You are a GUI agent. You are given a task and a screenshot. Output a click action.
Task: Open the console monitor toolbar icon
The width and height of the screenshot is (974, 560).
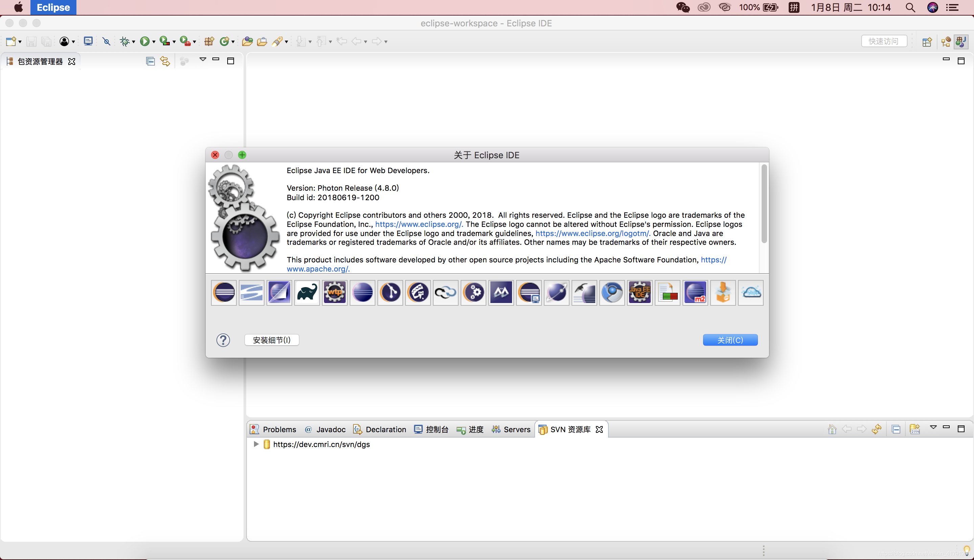tap(89, 41)
